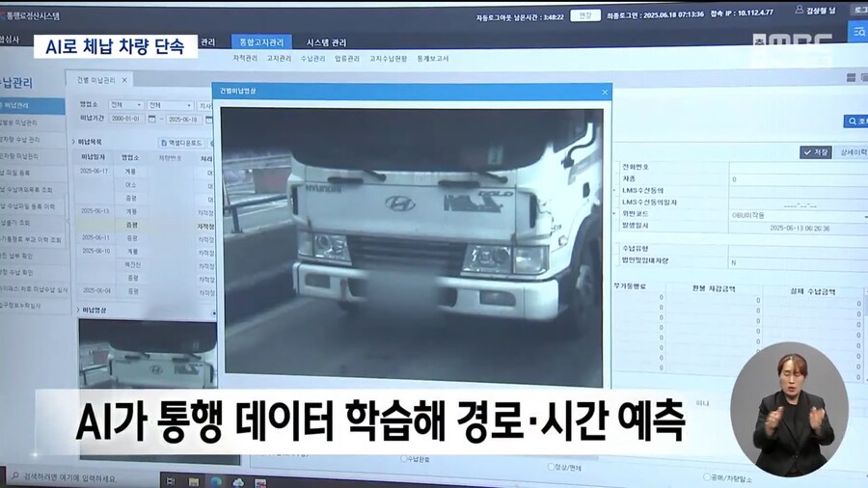Click the 북진천 cell in 영업소 column
Viewport: 868px width, 488px height.
[132, 265]
